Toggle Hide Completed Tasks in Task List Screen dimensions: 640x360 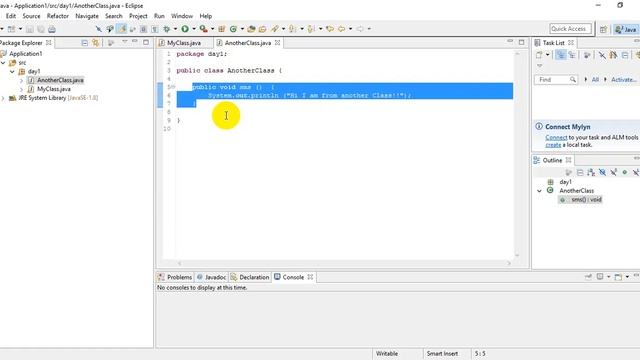tap(602, 55)
